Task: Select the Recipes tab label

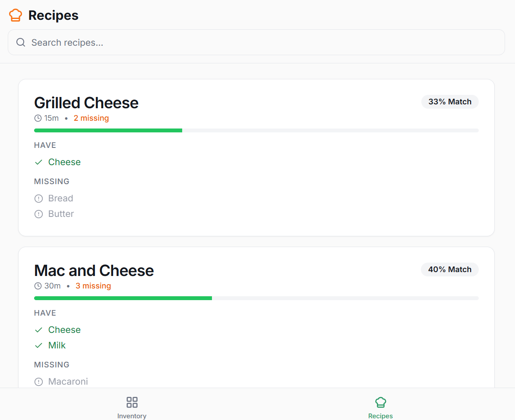Action: (x=380, y=416)
